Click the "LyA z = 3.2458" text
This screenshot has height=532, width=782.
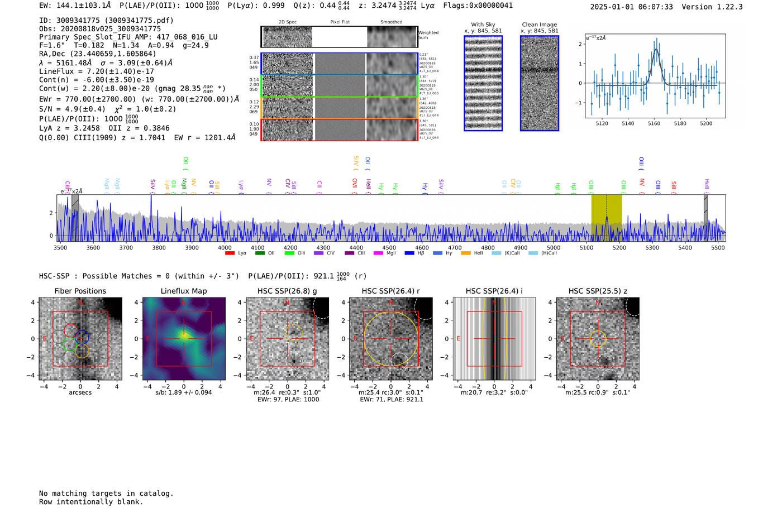coord(70,128)
